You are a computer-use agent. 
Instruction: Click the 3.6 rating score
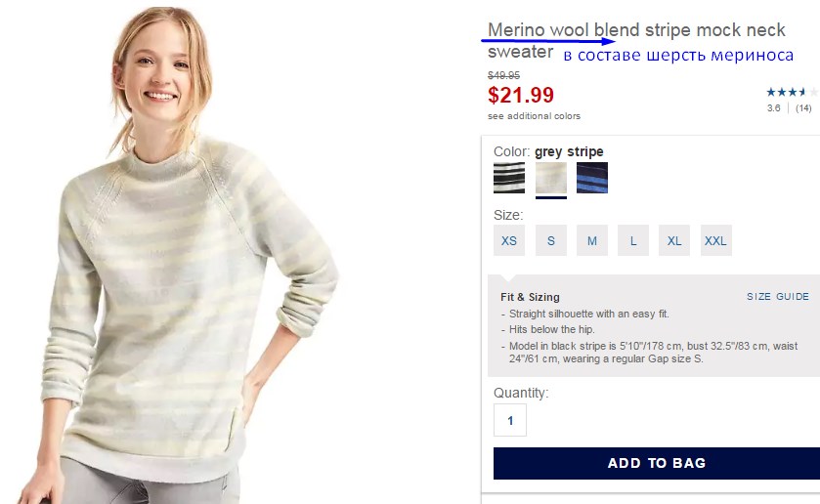[773, 108]
